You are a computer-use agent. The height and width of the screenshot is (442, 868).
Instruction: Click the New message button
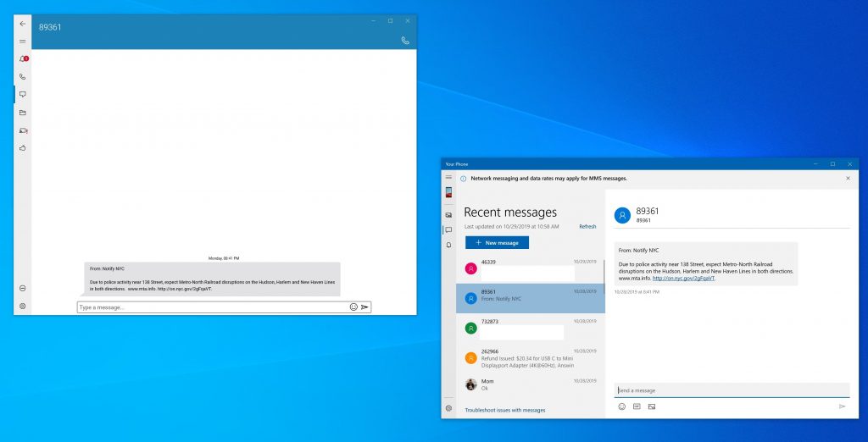497,243
